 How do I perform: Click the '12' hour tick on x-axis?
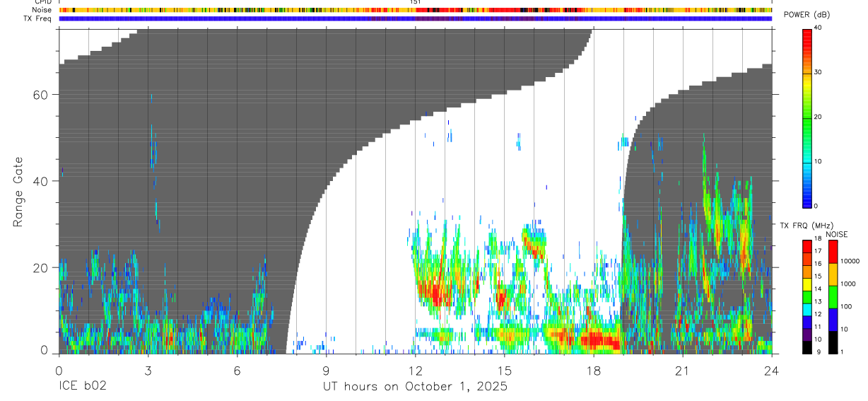tap(416, 370)
